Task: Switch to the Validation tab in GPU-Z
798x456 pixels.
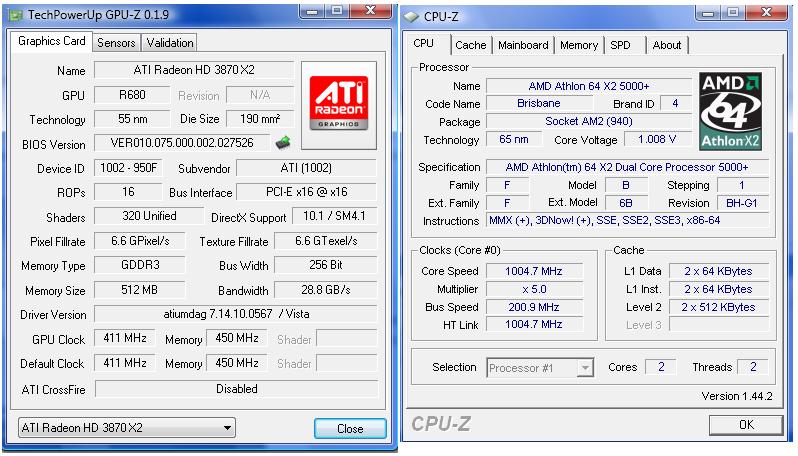Action: click(169, 43)
